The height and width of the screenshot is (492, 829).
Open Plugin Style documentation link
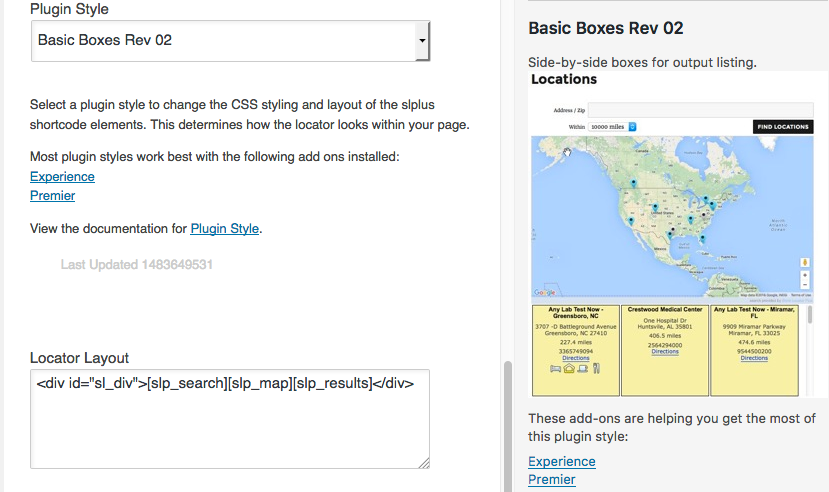pyautogui.click(x=224, y=228)
